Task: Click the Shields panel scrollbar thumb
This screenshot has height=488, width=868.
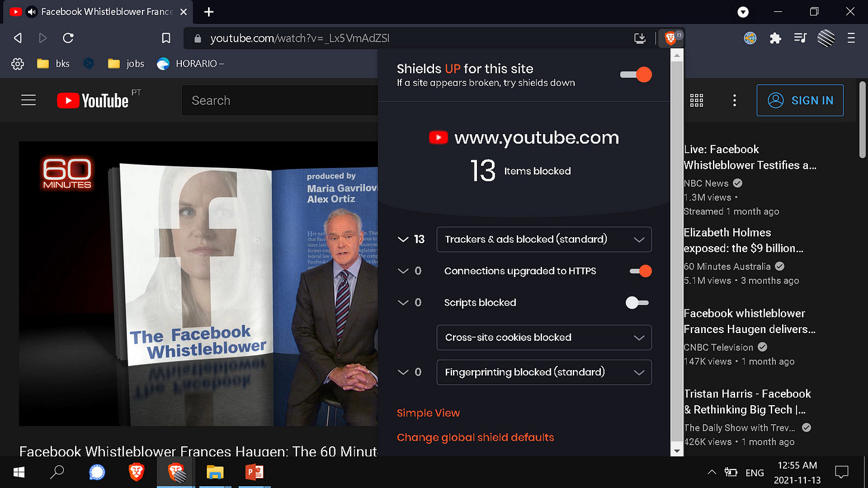Action: pos(676,250)
